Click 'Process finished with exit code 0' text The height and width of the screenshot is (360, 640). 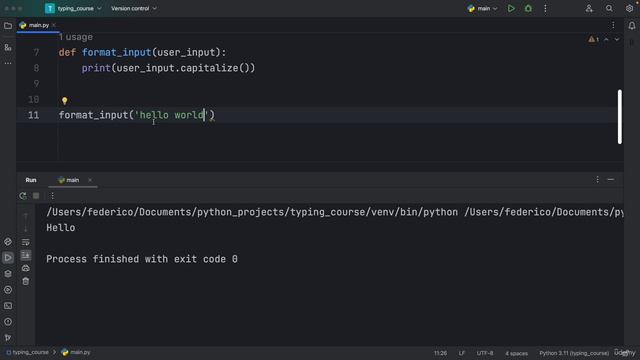click(x=142, y=259)
